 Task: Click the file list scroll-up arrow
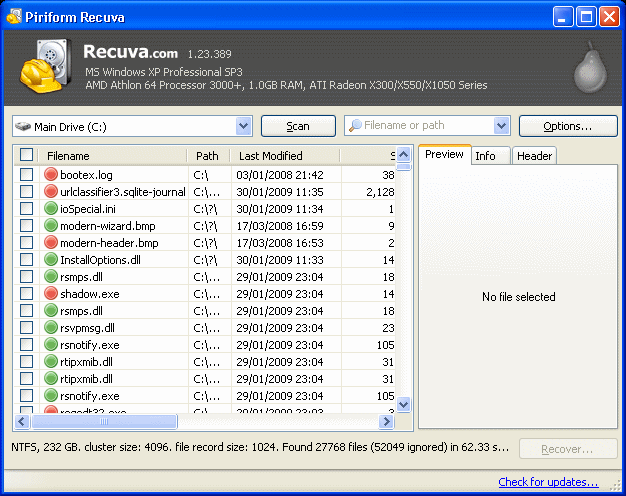404,155
